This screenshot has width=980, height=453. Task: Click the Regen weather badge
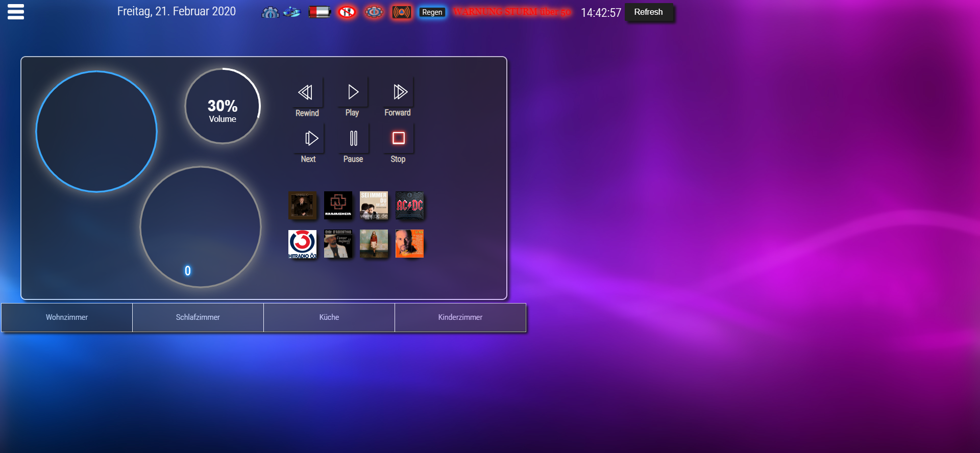click(x=432, y=12)
